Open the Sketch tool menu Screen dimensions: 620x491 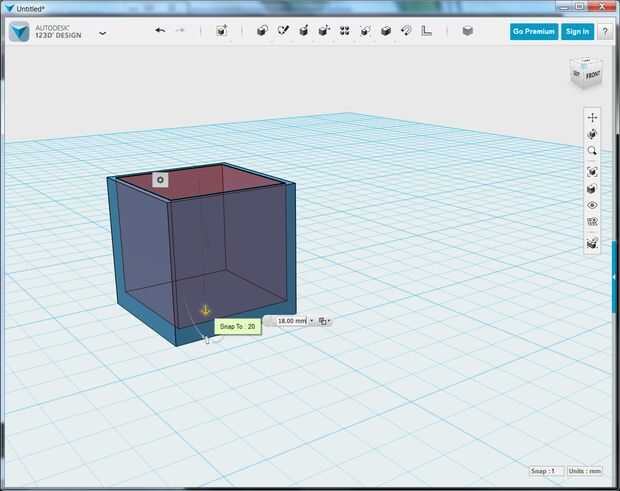pyautogui.click(x=283, y=30)
